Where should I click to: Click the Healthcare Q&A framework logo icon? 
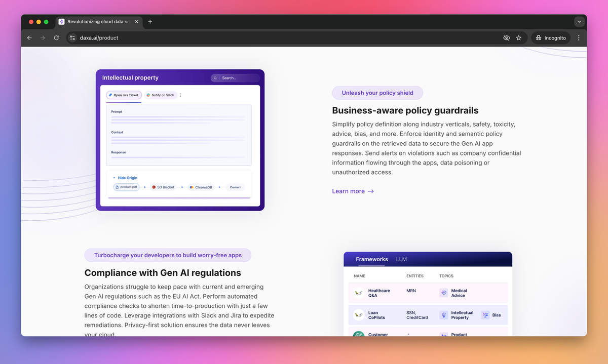(x=358, y=293)
